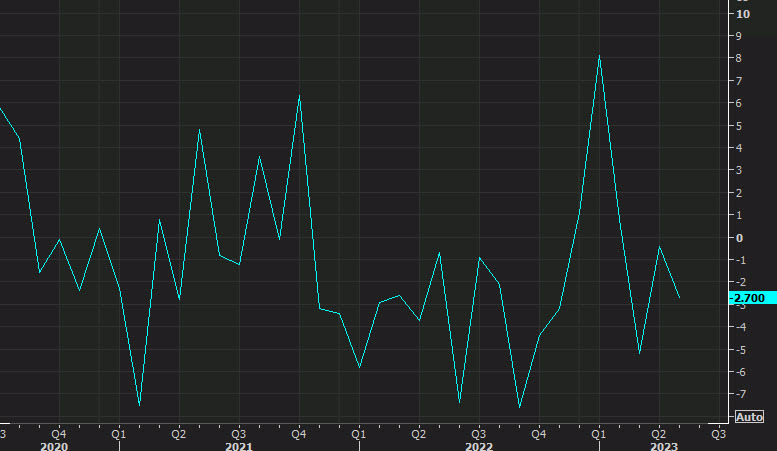The height and width of the screenshot is (451, 777).
Task: Click the last data point of the line
Action: click(679, 297)
